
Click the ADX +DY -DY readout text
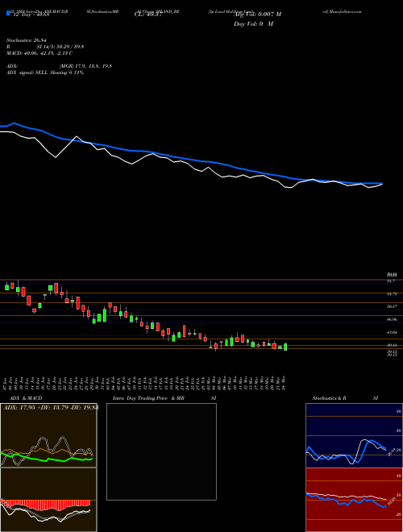point(51,408)
